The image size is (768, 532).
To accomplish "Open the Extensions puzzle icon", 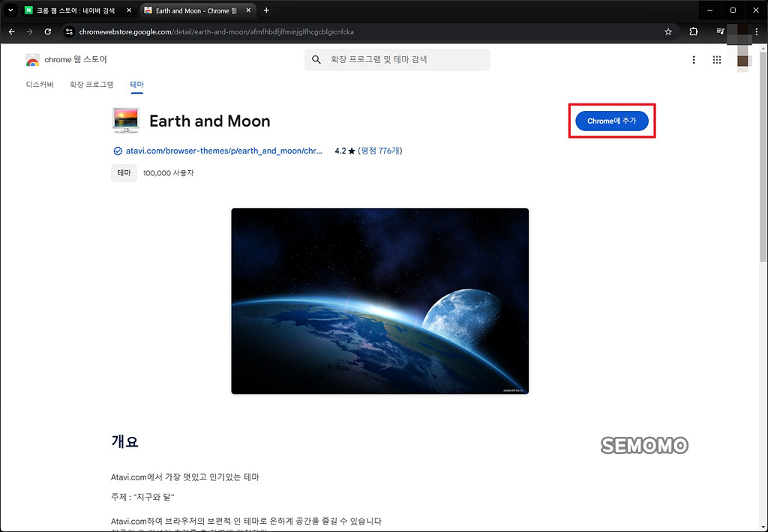I will click(x=694, y=31).
